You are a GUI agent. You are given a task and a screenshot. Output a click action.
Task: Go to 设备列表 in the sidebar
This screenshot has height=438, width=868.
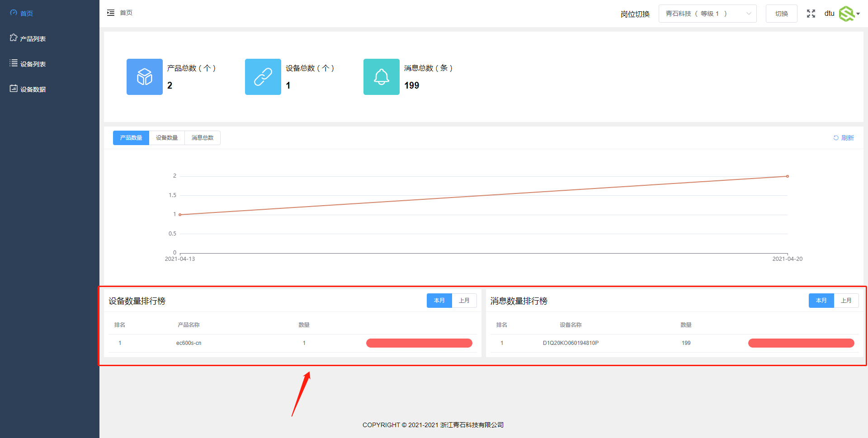click(33, 64)
